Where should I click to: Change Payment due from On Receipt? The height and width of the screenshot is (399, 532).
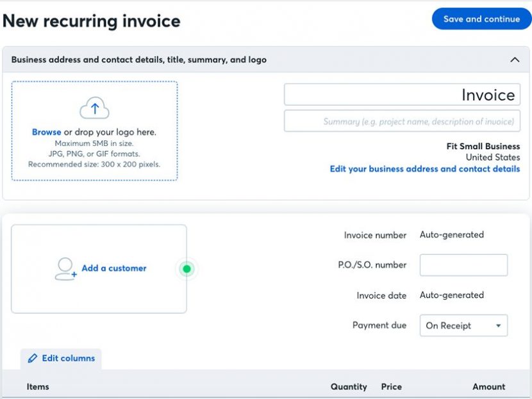[463, 325]
